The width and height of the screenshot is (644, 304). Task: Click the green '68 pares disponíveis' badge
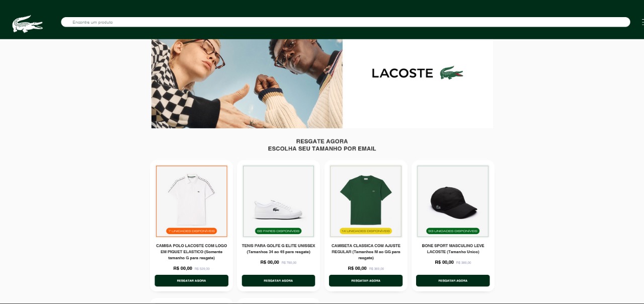point(279,231)
